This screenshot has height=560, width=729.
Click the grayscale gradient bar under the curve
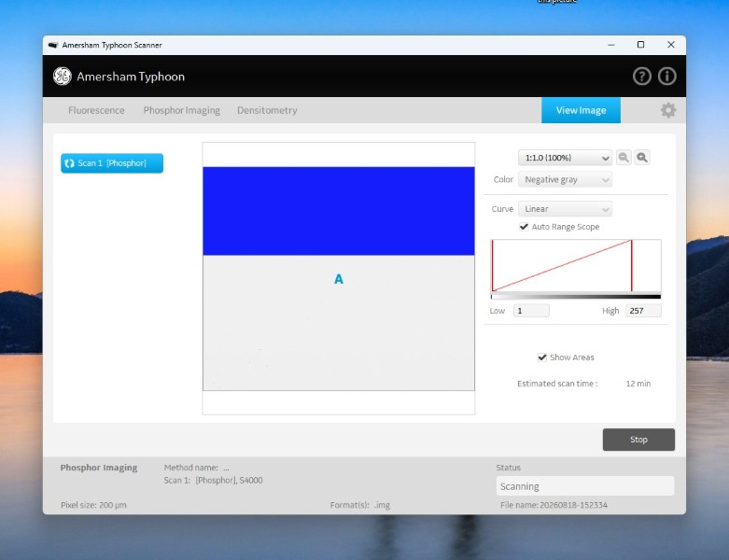click(x=576, y=297)
